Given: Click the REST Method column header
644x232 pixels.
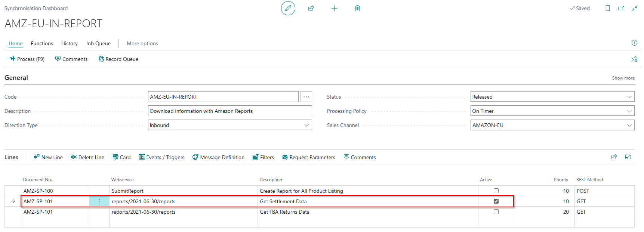Looking at the screenshot, I should click(x=589, y=180).
